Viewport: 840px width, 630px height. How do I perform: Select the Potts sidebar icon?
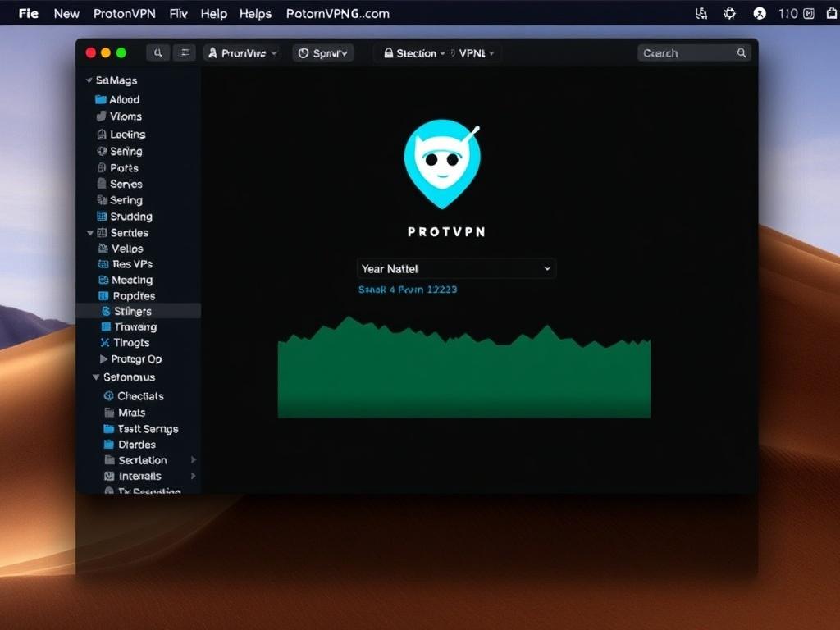click(x=102, y=167)
